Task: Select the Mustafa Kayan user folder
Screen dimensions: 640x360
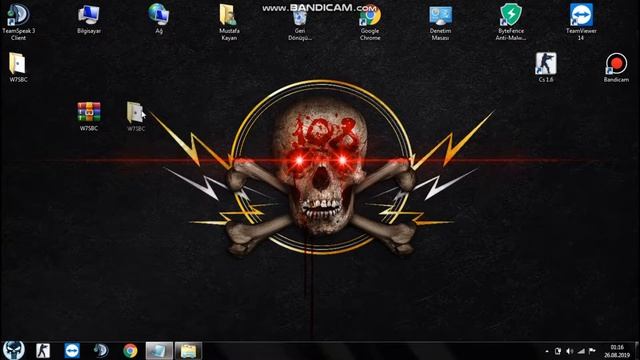Action: point(229,22)
